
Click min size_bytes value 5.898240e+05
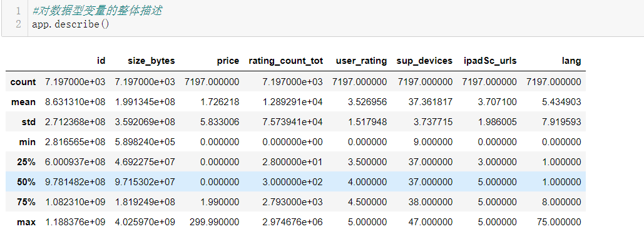click(145, 142)
